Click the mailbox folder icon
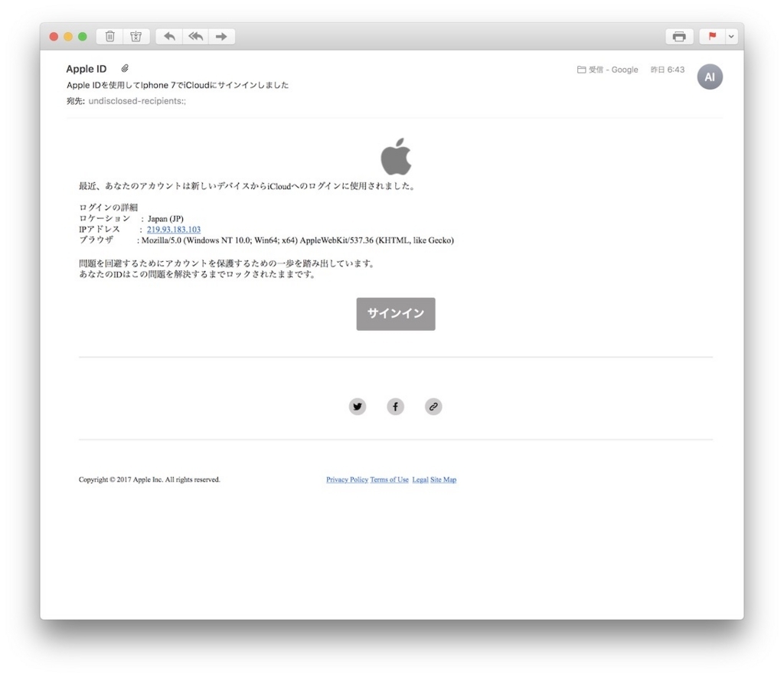The width and height of the screenshot is (784, 677). point(582,70)
